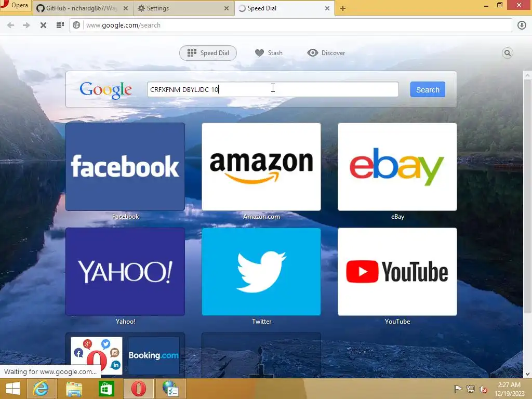Open File Explorer from taskbar
The height and width of the screenshot is (399, 532).
click(74, 389)
